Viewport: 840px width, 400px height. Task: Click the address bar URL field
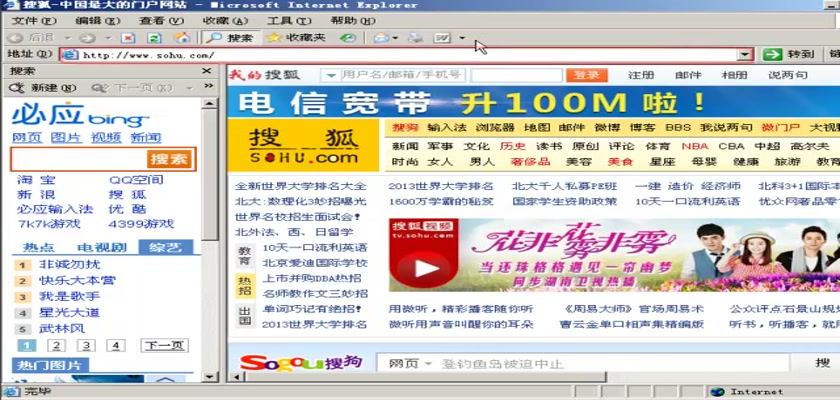(399, 55)
